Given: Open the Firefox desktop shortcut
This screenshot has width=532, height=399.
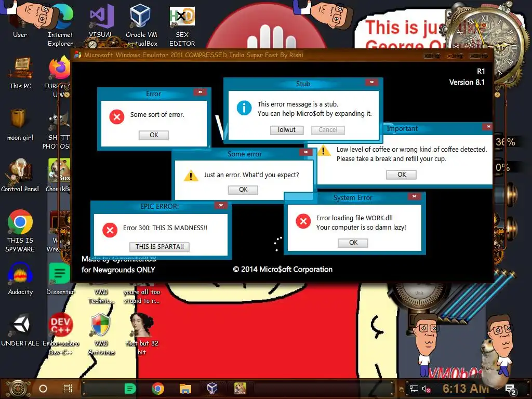Looking at the screenshot, I should (59, 76).
